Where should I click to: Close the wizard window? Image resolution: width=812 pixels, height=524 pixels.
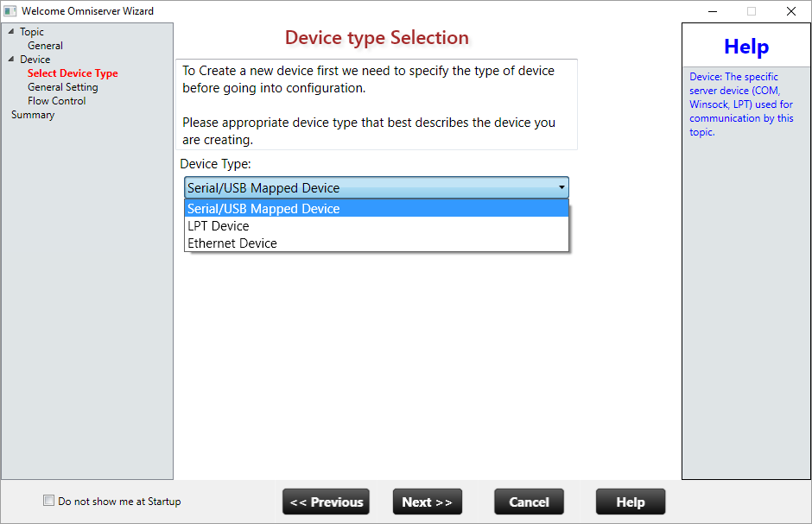point(790,11)
